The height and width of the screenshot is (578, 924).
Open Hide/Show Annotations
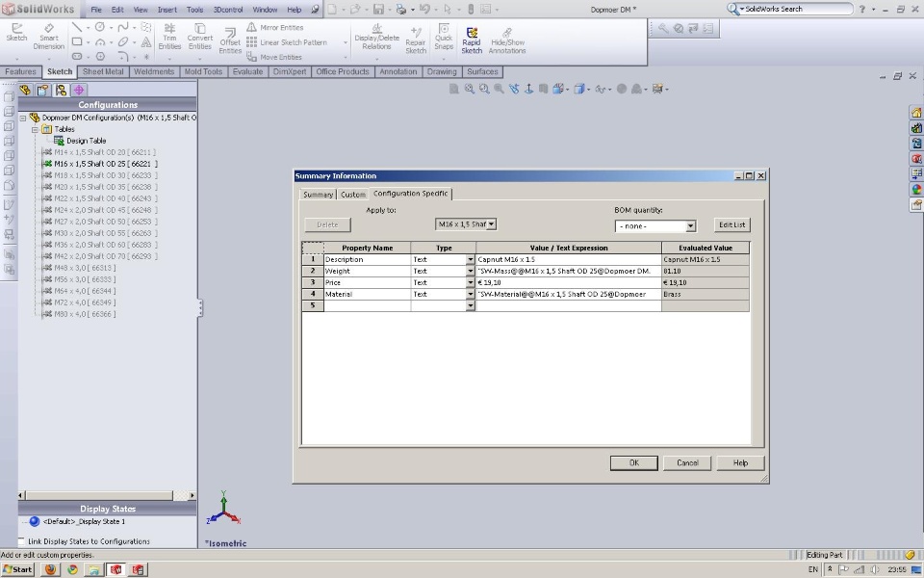click(507, 40)
